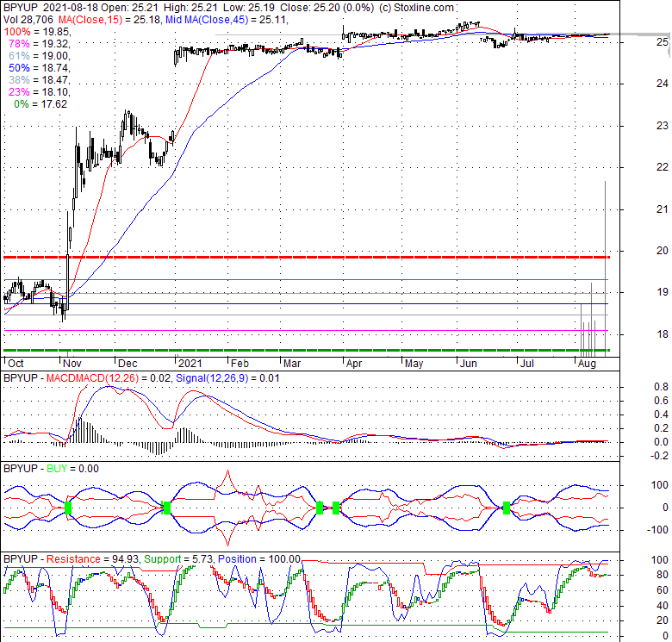Viewport: 672px width, 642px height.
Task: Click the green buy marker near late December
Action: (x=167, y=508)
